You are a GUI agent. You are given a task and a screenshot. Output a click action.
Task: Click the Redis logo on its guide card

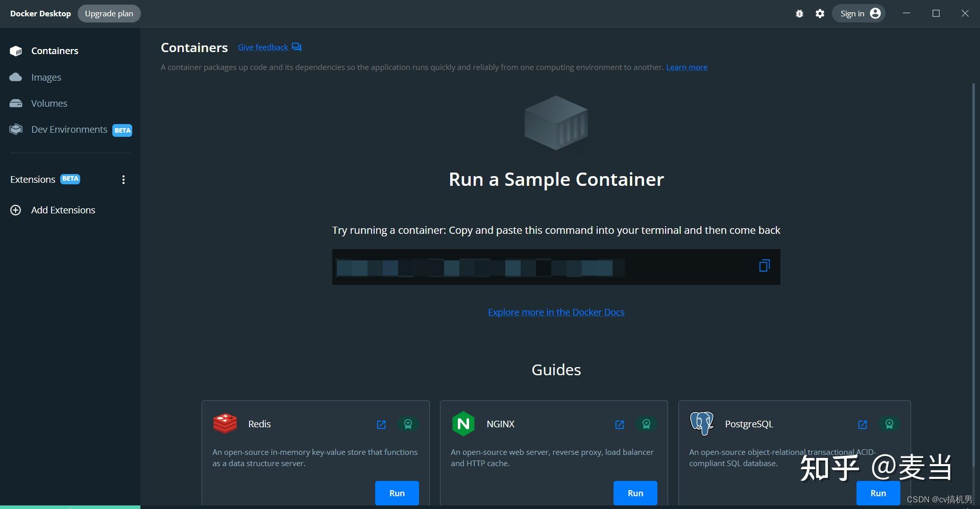225,423
